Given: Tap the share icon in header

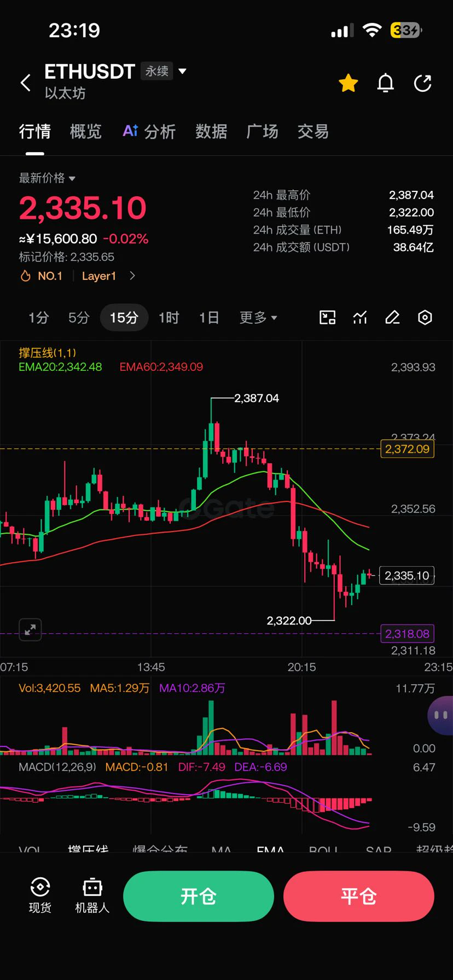Looking at the screenshot, I should [423, 83].
